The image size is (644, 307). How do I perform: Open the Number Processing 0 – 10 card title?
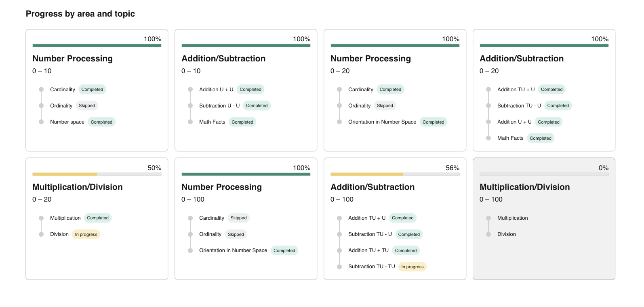coord(72,59)
